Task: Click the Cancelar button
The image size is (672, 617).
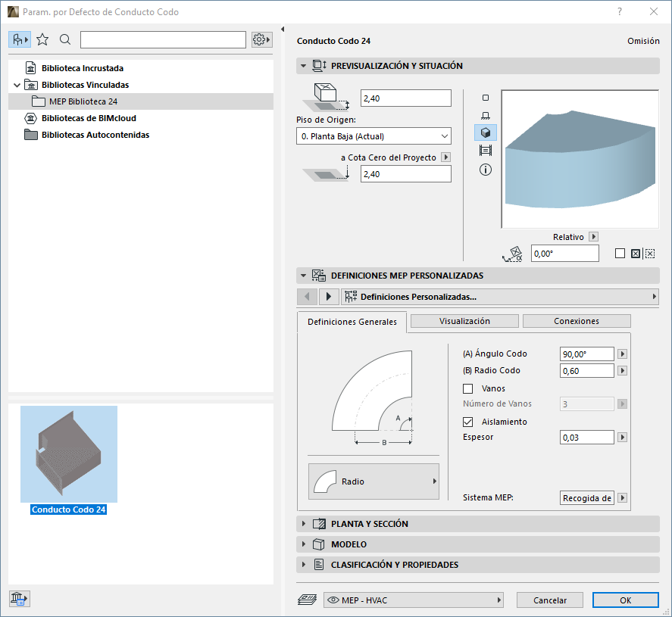Action: [550, 600]
